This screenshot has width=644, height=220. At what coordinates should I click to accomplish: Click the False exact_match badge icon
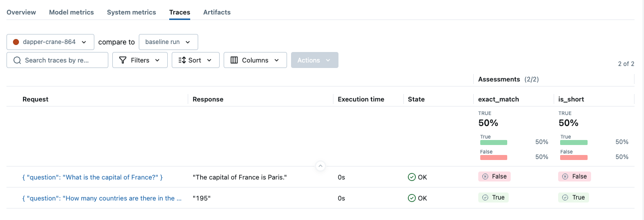coord(485,176)
